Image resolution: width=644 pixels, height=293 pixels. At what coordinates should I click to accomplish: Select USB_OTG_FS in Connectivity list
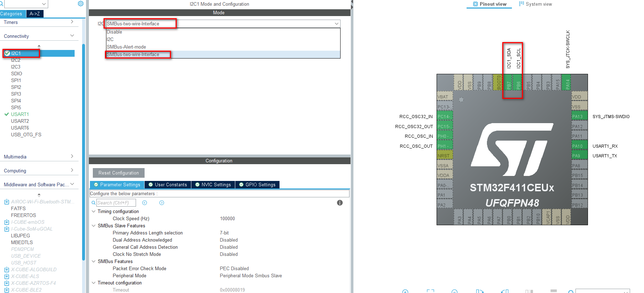(x=26, y=135)
